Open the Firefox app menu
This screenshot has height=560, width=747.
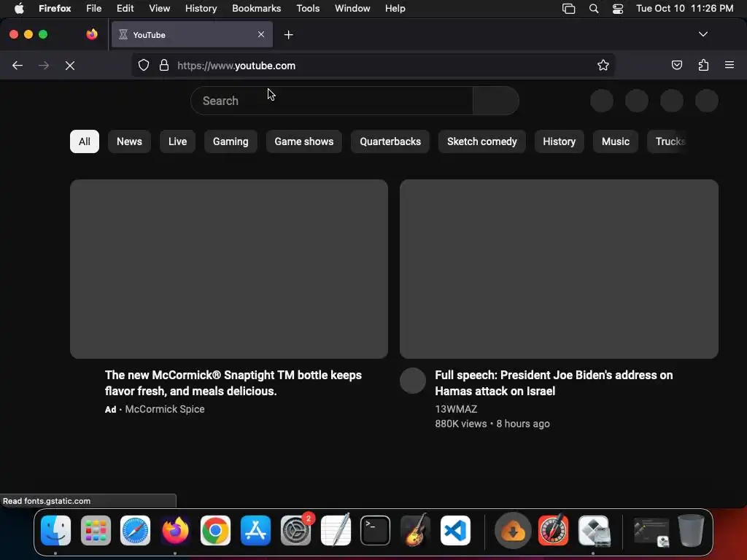[55, 8]
